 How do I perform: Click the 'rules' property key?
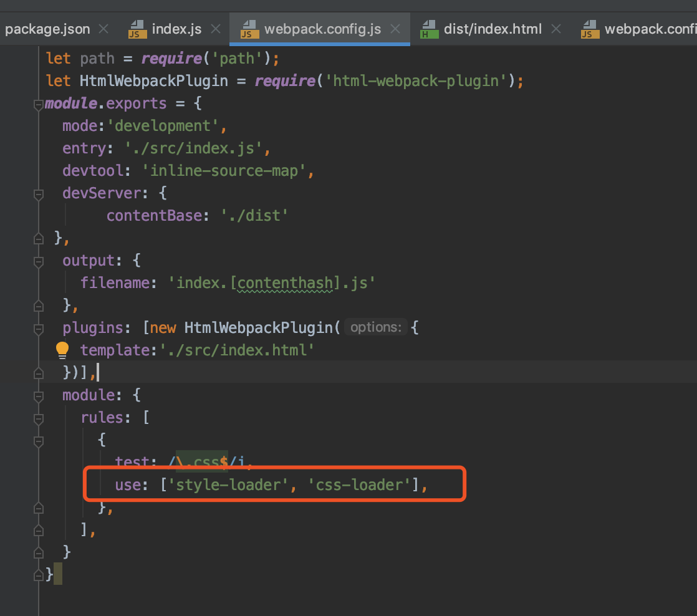[102, 417]
